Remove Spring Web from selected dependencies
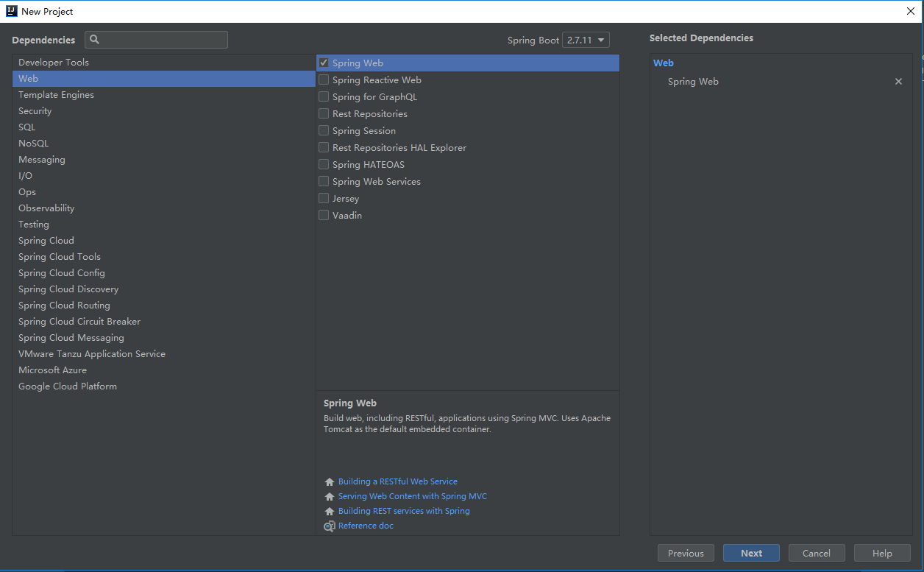 [898, 82]
